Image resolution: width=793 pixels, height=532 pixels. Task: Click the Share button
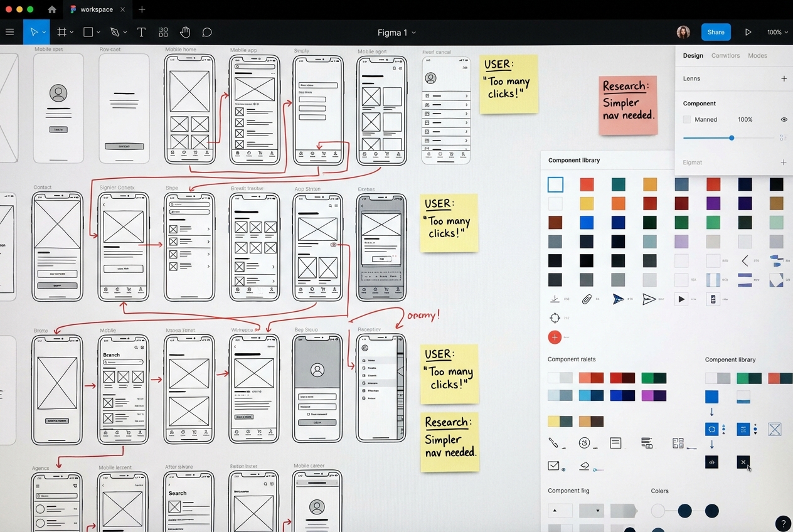tap(716, 32)
